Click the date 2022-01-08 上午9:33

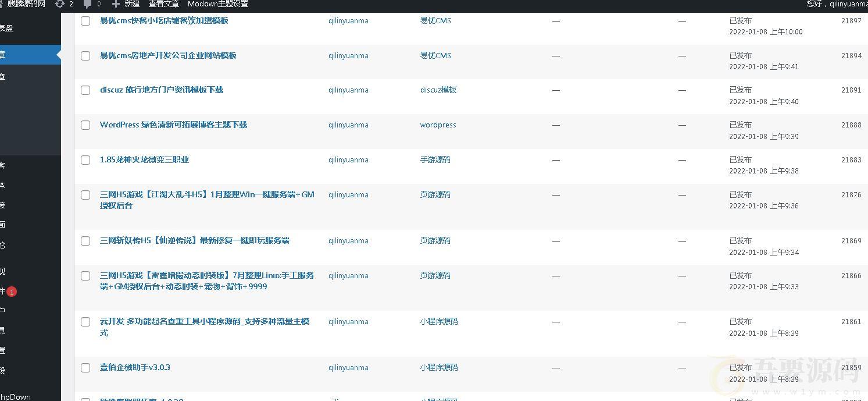point(764,287)
